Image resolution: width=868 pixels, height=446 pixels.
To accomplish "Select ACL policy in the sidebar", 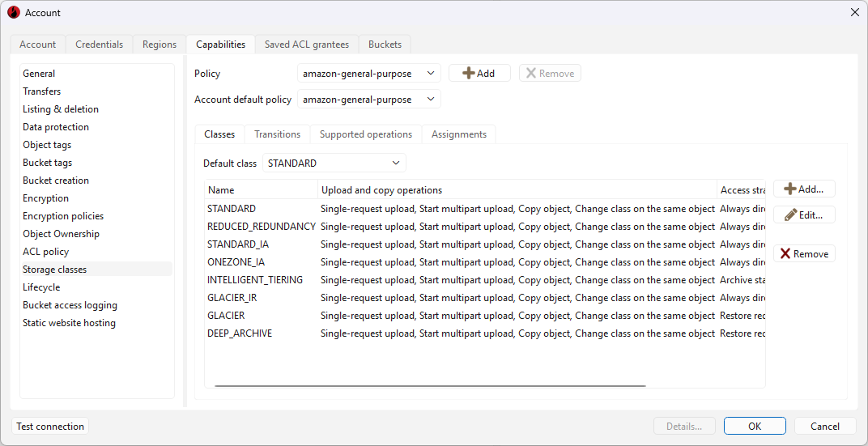I will (x=97, y=252).
